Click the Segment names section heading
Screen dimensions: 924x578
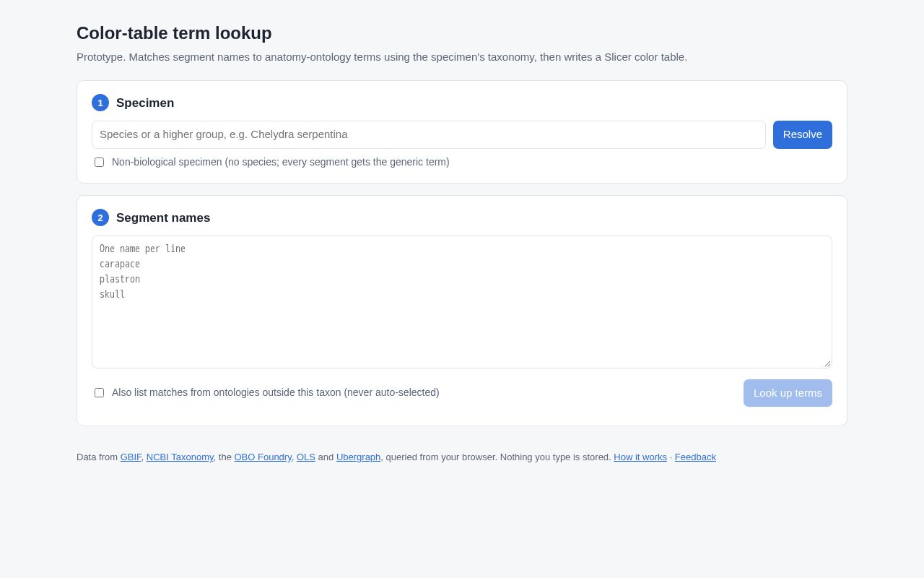click(x=163, y=218)
